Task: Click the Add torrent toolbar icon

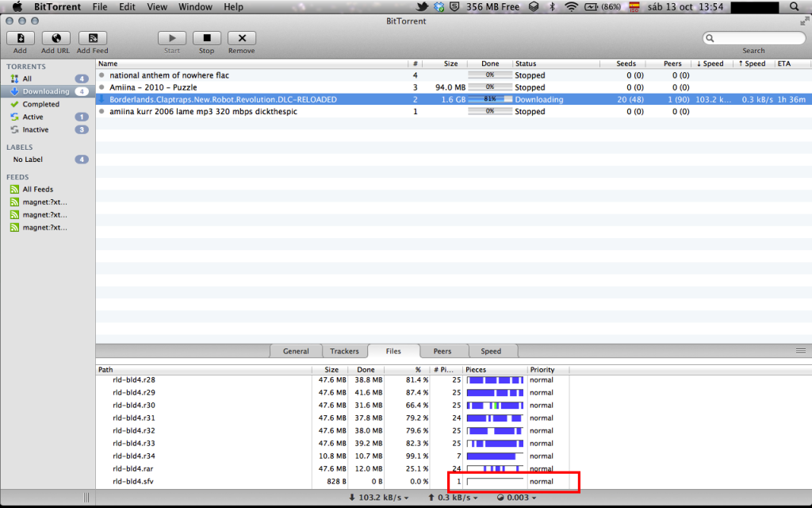Action: (20, 38)
